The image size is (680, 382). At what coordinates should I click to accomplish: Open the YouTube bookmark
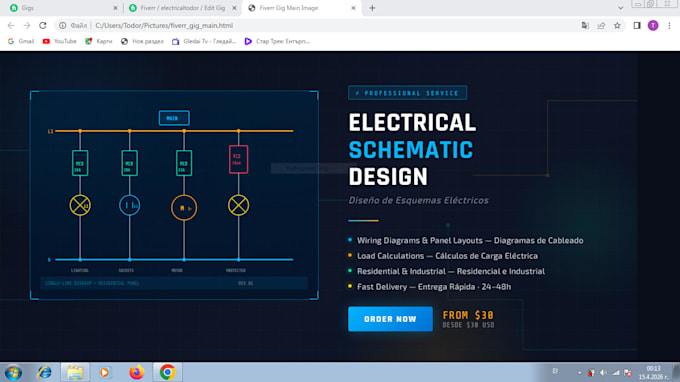(59, 41)
